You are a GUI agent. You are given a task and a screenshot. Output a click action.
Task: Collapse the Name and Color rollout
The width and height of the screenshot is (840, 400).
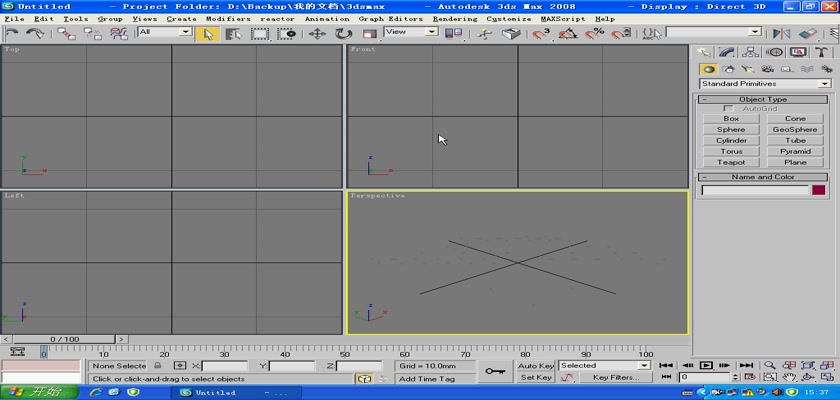[x=763, y=177]
